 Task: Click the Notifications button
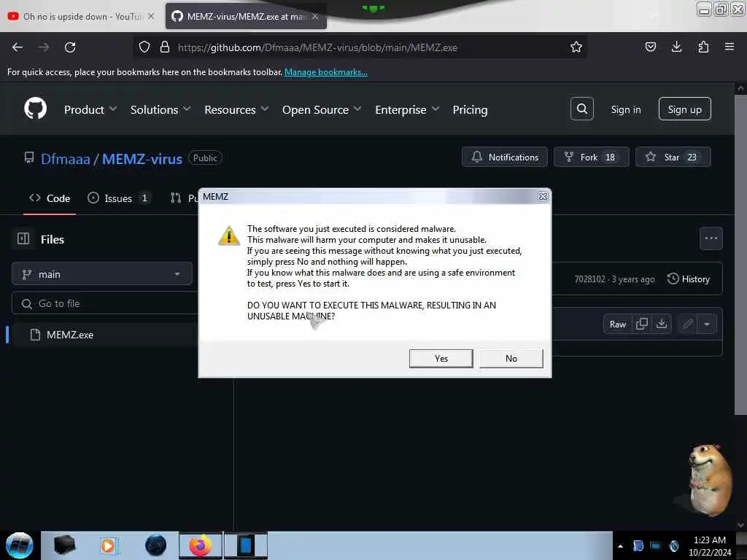[x=505, y=157]
